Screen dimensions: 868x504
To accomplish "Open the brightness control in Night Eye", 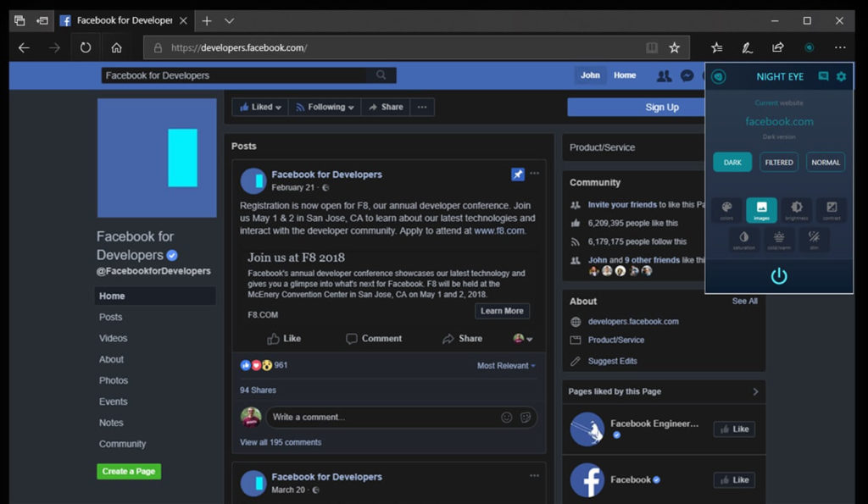I will pyautogui.click(x=796, y=209).
